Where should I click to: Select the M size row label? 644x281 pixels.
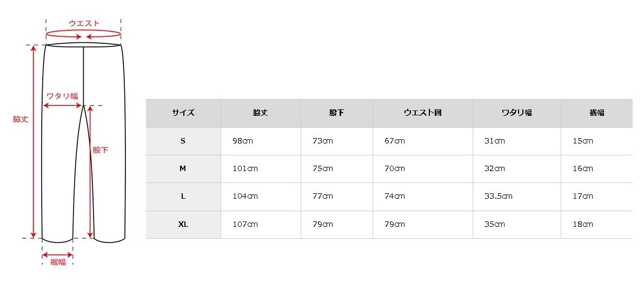183,169
